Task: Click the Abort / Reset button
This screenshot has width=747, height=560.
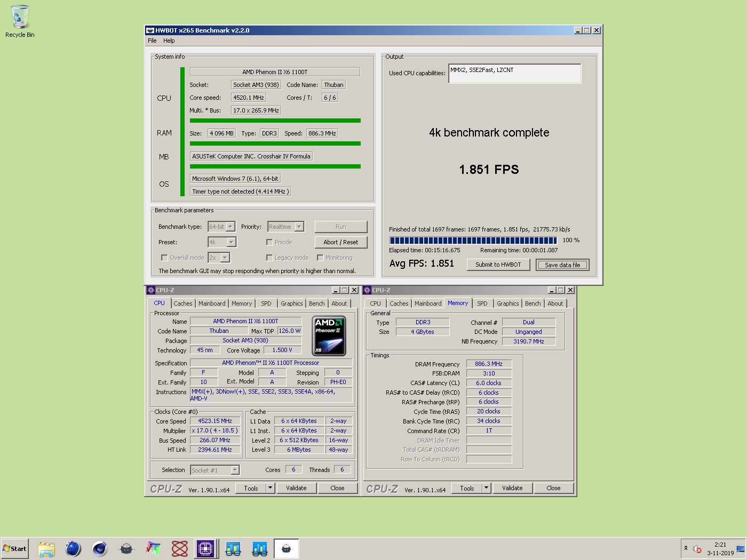Action: point(340,242)
